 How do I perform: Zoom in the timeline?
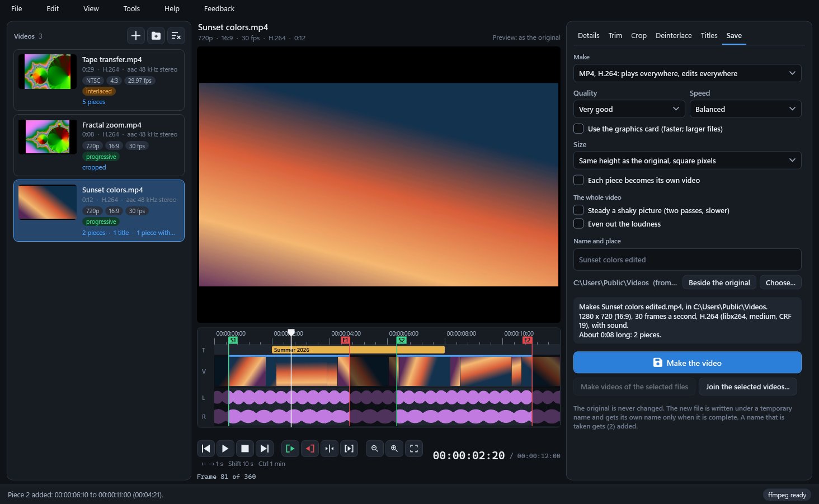[x=394, y=449]
